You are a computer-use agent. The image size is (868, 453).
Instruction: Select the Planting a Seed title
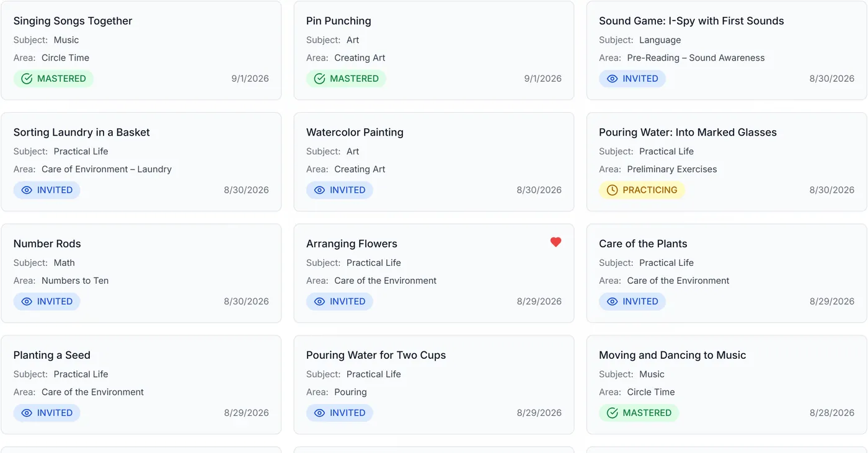coord(52,356)
